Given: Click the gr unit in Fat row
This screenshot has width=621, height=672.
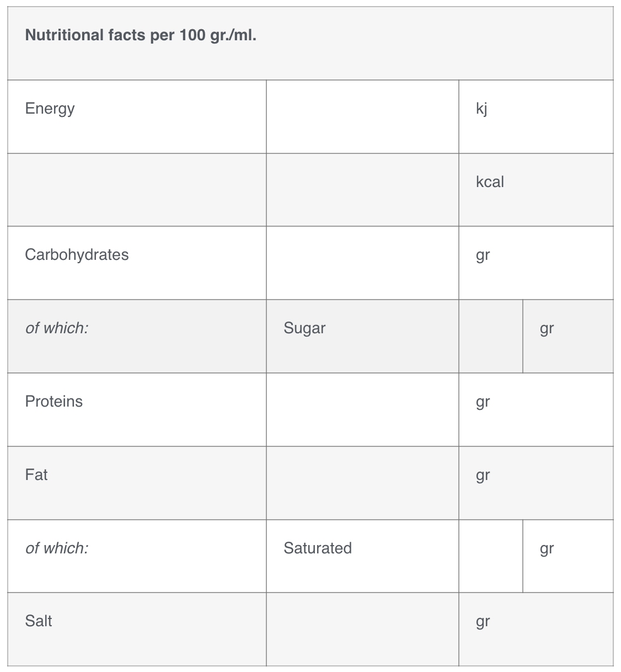Looking at the screenshot, I should point(483,476).
